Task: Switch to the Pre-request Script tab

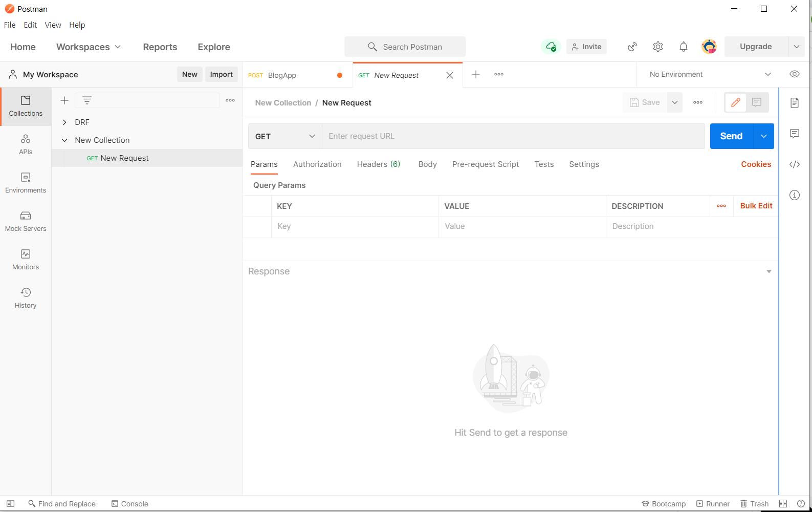Action: (486, 164)
